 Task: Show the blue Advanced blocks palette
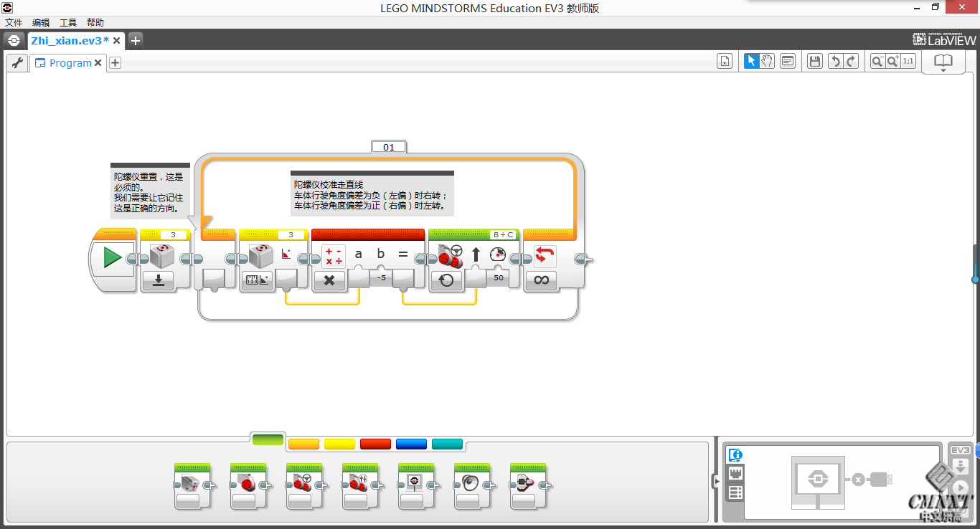point(411,444)
